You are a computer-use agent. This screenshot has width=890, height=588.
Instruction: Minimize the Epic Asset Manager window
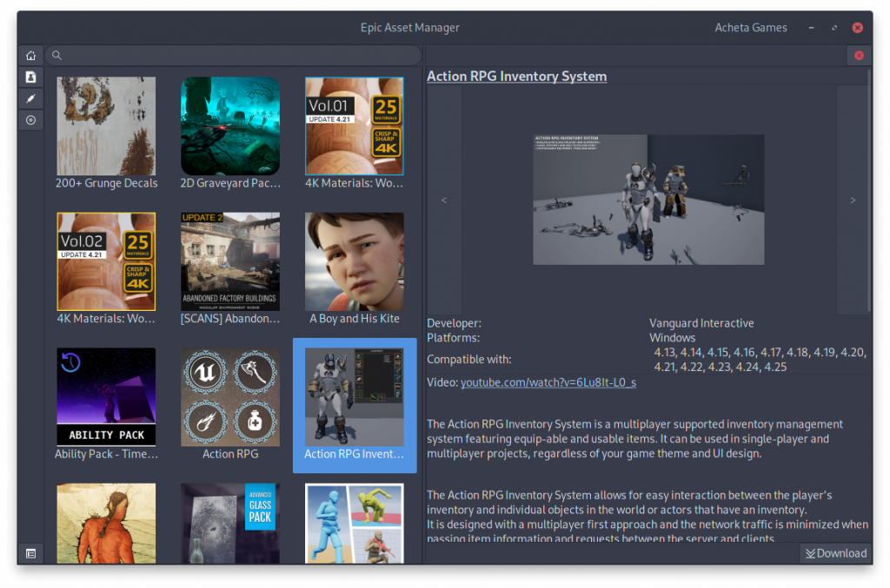811,28
